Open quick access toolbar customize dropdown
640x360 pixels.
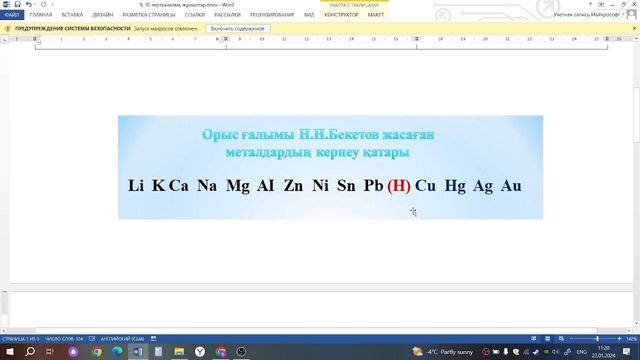click(52, 4)
